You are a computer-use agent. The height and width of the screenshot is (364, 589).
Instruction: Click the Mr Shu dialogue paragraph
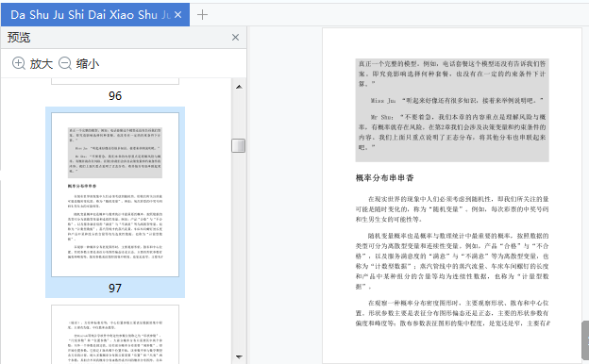(x=452, y=132)
